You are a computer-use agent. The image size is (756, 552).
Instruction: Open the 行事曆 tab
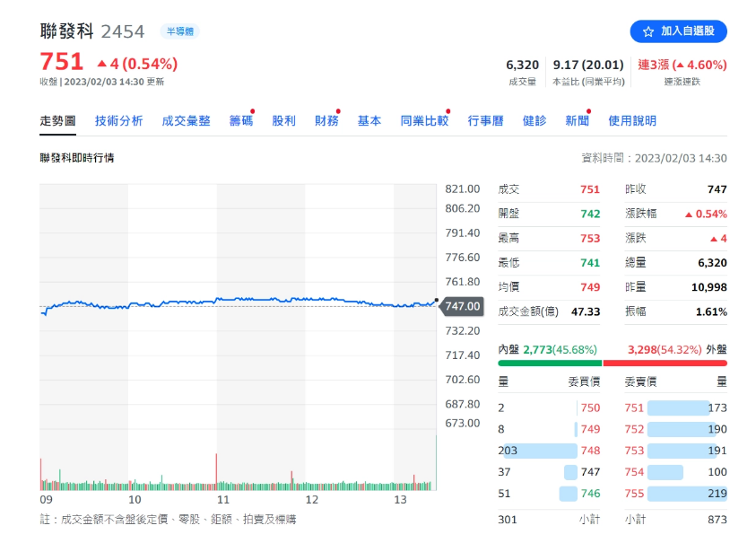[x=485, y=120]
